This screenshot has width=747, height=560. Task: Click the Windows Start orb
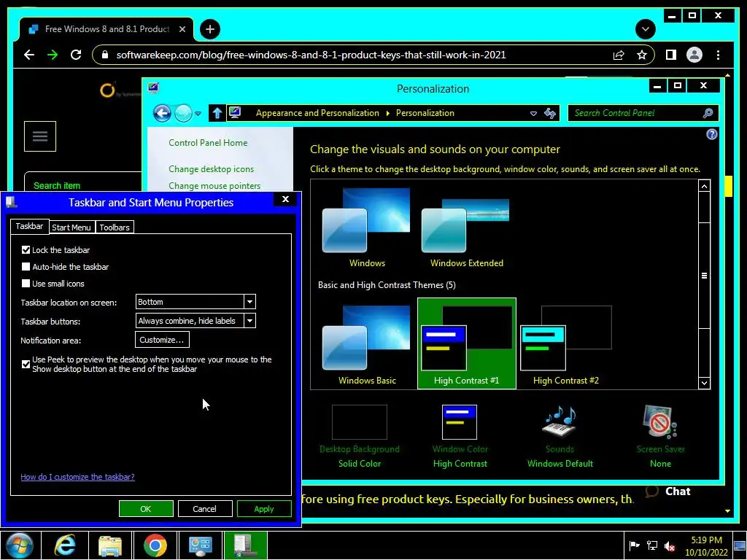(x=20, y=545)
